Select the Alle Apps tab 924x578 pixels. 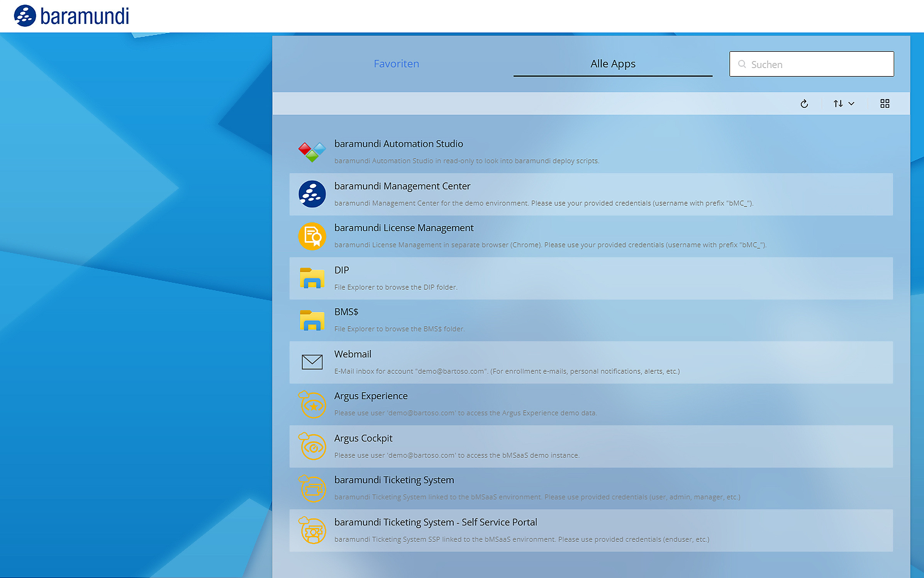(x=612, y=64)
